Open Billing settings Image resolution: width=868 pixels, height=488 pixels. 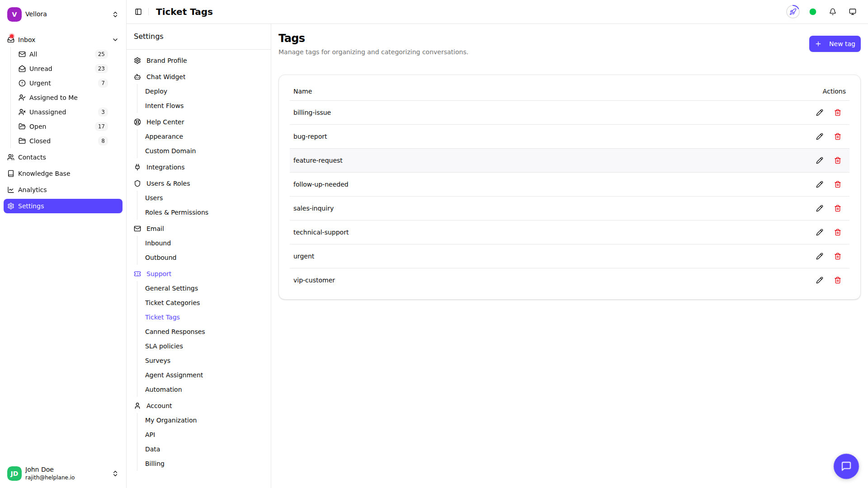pos(155,464)
